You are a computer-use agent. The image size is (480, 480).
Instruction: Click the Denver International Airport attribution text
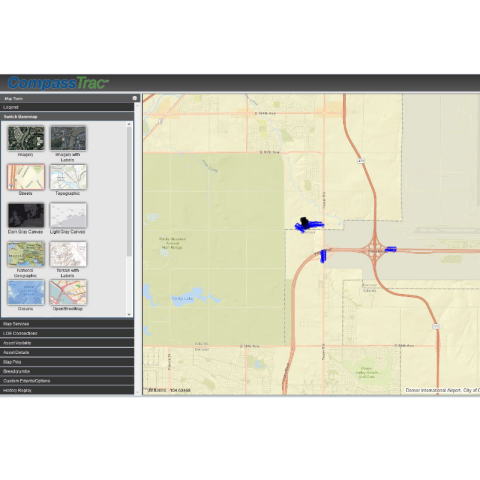click(x=443, y=390)
